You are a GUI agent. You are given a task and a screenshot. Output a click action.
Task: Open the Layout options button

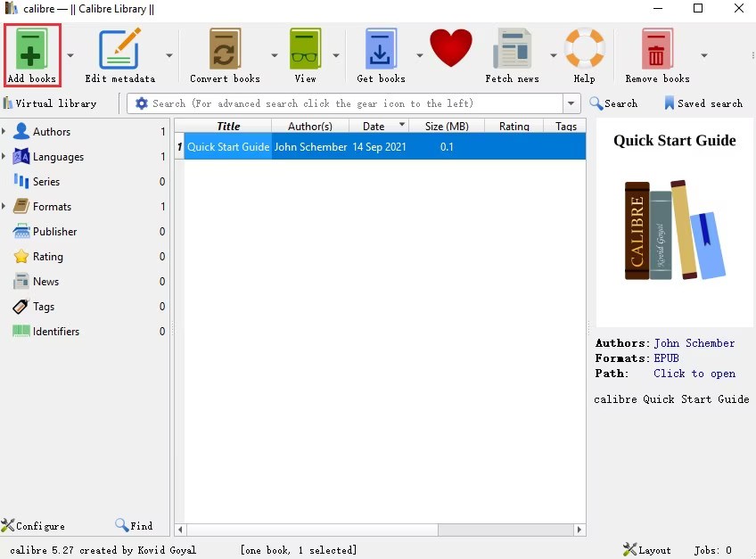coord(646,550)
